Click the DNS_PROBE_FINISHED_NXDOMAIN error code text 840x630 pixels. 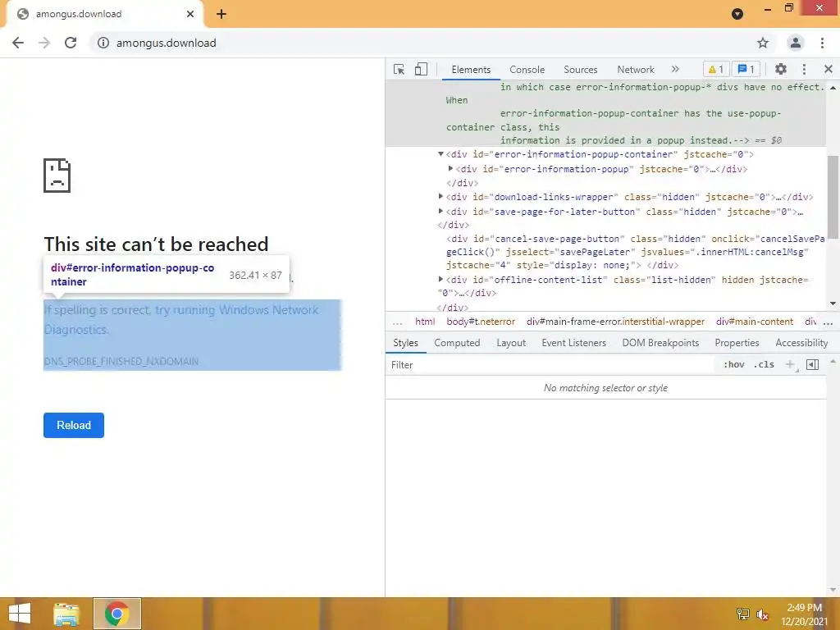(121, 362)
